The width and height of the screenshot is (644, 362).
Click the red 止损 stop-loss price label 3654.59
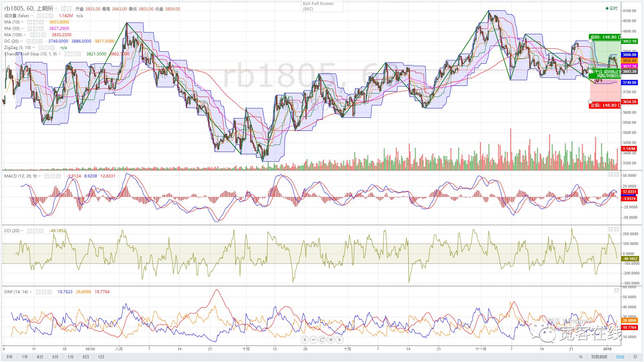point(629,102)
